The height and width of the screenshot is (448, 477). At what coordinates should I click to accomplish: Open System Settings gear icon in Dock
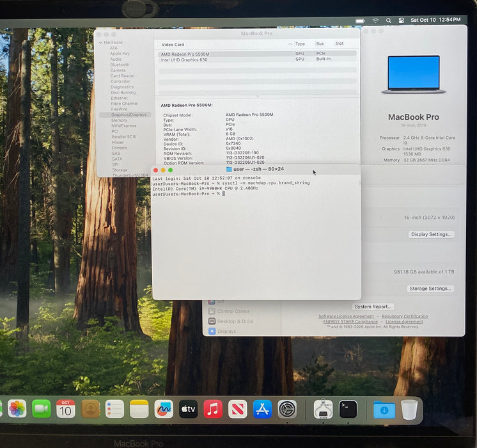coord(287,409)
